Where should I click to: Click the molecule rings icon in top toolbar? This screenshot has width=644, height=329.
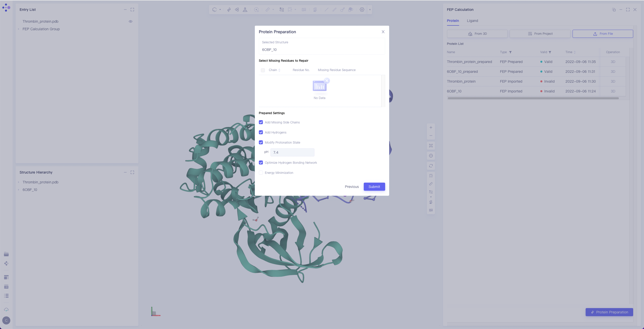pyautogui.click(x=237, y=10)
